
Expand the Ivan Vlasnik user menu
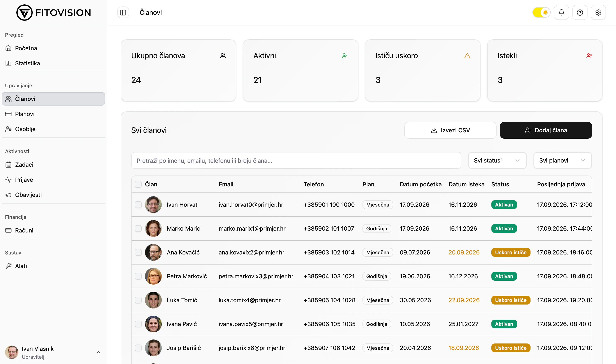pos(53,352)
